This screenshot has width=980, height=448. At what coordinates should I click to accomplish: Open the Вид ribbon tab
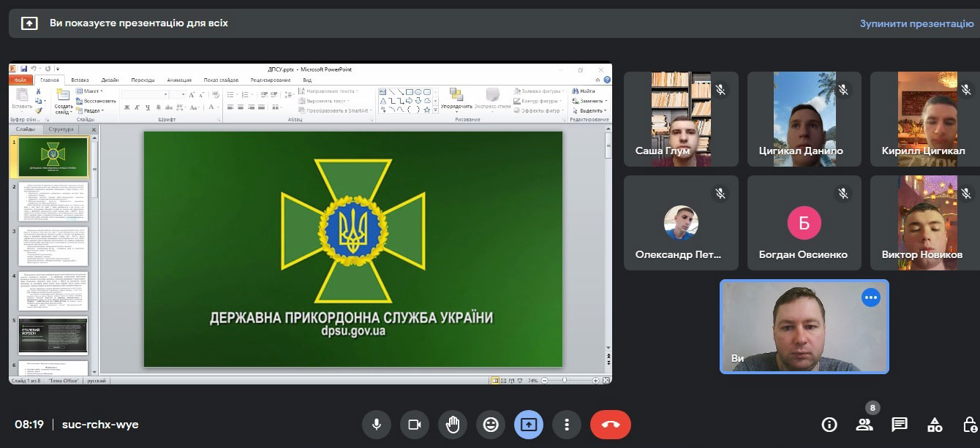point(307,80)
